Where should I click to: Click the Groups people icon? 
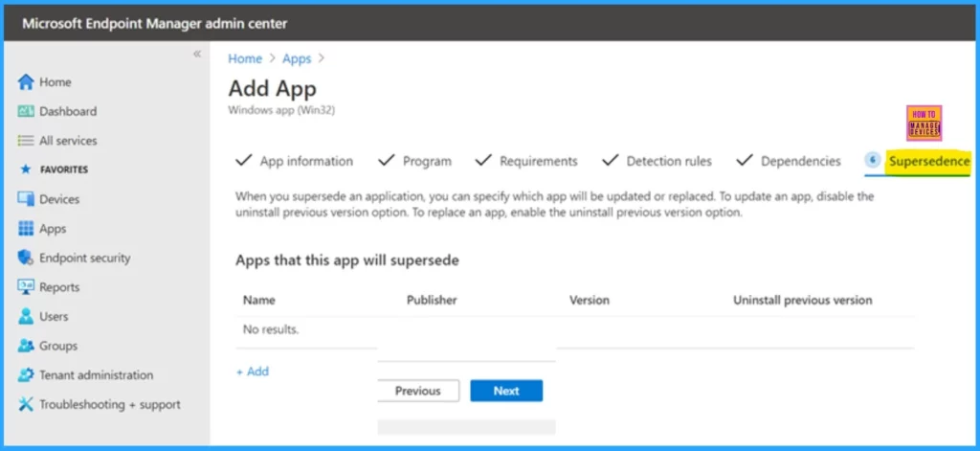point(26,346)
